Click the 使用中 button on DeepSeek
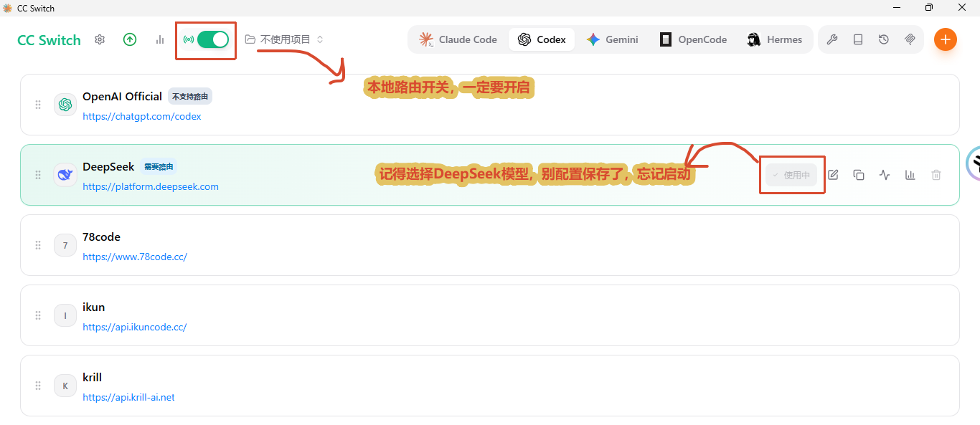Viewport: 980px width, 425px height. click(x=791, y=175)
